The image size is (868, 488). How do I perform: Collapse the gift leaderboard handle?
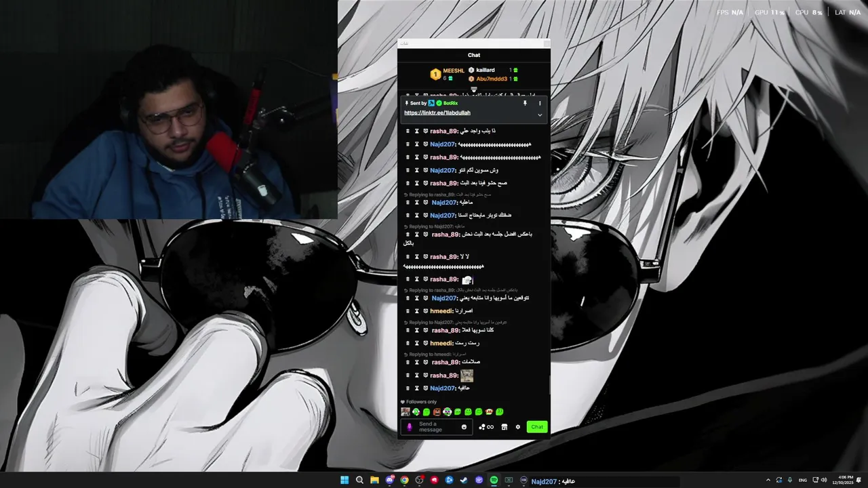coord(474,89)
